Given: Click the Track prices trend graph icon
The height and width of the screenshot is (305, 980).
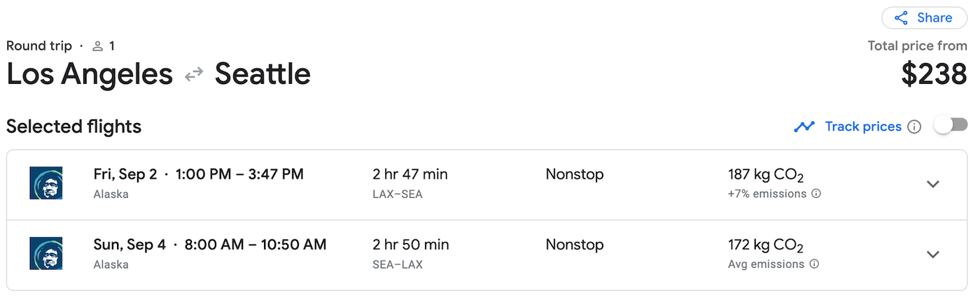Looking at the screenshot, I should coord(804,127).
